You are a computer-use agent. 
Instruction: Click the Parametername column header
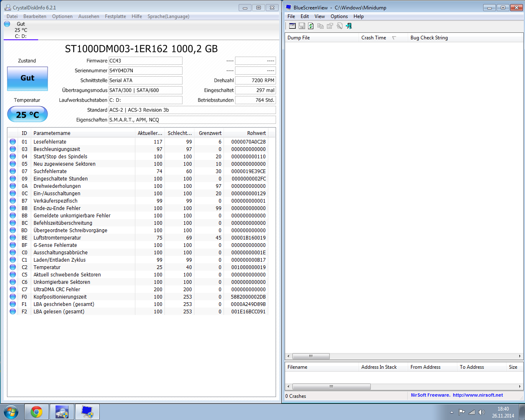83,133
